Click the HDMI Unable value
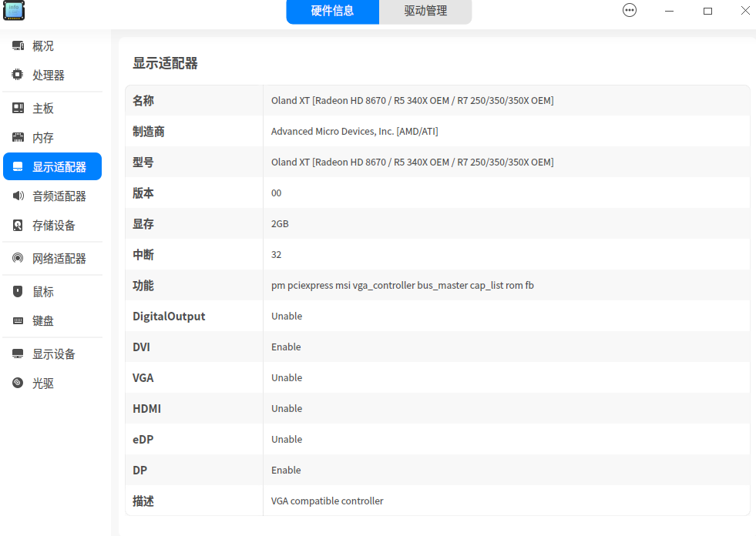Screen dimensions: 756x536 click(287, 409)
